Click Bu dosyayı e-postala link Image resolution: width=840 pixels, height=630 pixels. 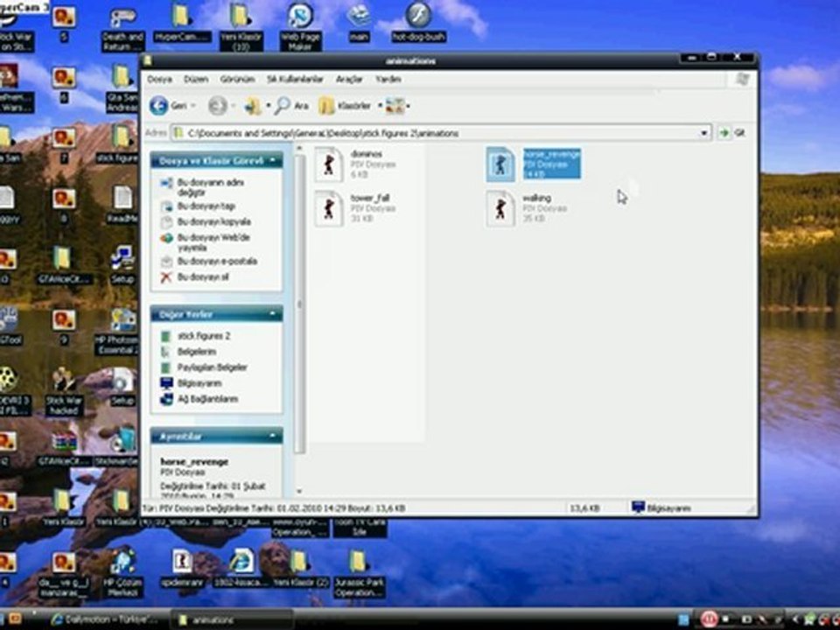pyautogui.click(x=218, y=262)
